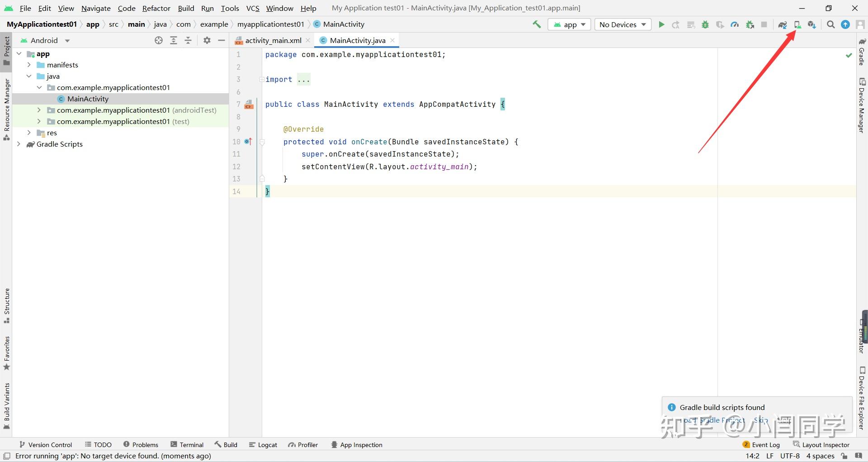Click the Stop square icon
The width and height of the screenshot is (868, 462).
764,24
